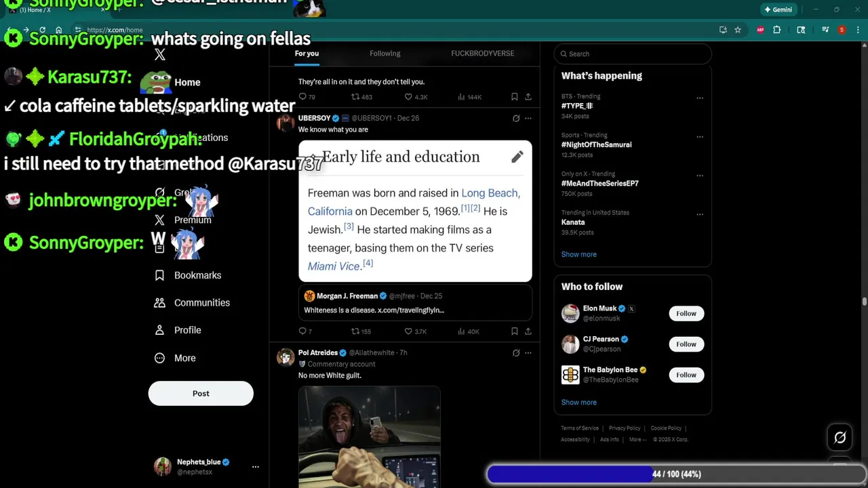Bookmark the UBERSOY post
This screenshot has width=868, height=488.
[x=515, y=331]
